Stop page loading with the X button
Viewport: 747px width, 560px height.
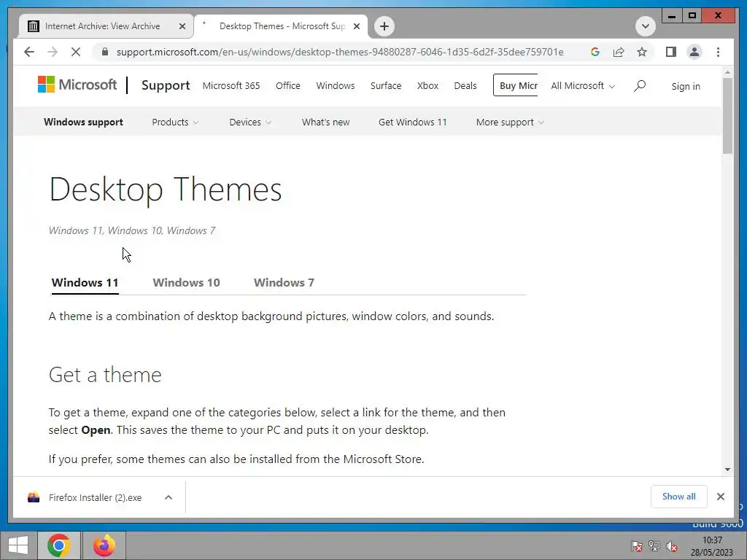pyautogui.click(x=76, y=52)
